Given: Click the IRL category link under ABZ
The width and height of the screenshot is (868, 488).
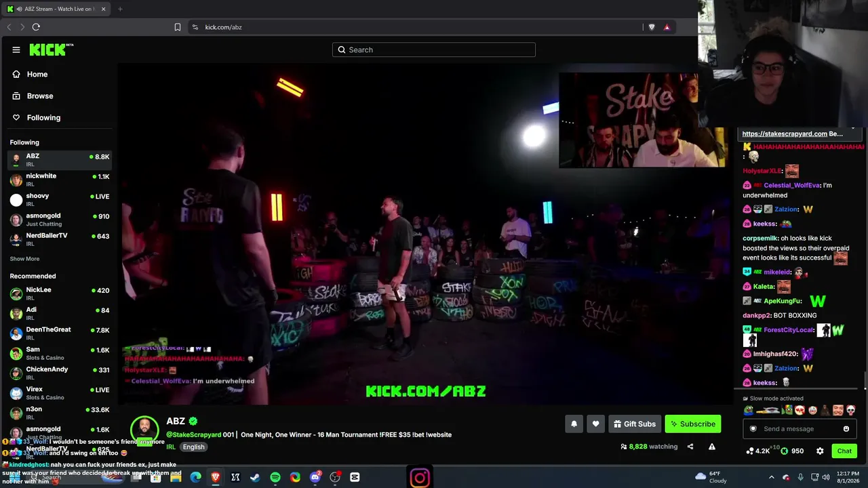Looking at the screenshot, I should click(x=171, y=447).
